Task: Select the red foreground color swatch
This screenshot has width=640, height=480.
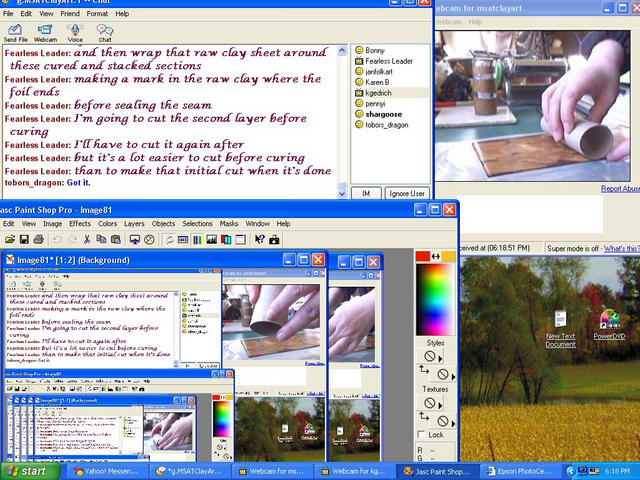Action: (423, 256)
